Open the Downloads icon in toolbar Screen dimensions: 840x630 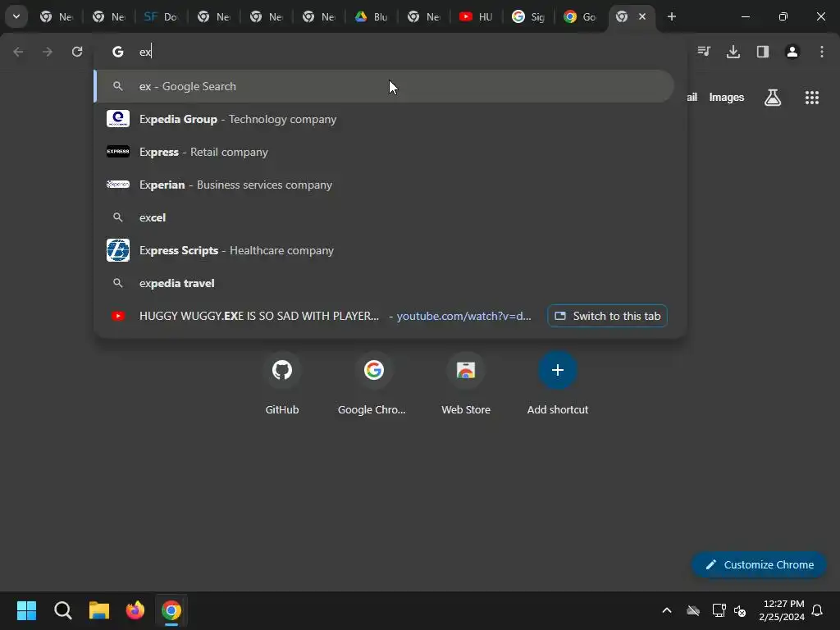click(733, 52)
